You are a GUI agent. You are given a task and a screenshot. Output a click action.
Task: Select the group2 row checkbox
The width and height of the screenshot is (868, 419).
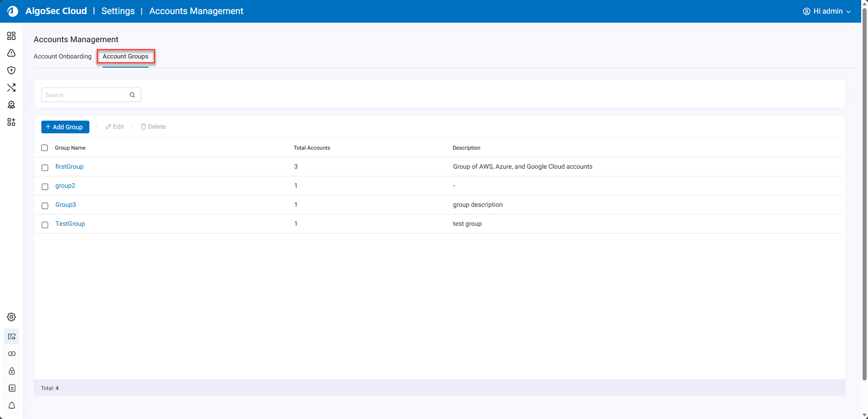(x=45, y=186)
